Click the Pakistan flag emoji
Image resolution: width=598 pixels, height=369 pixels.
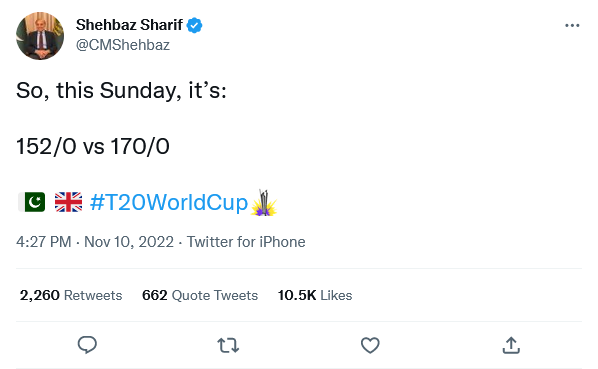(x=32, y=202)
